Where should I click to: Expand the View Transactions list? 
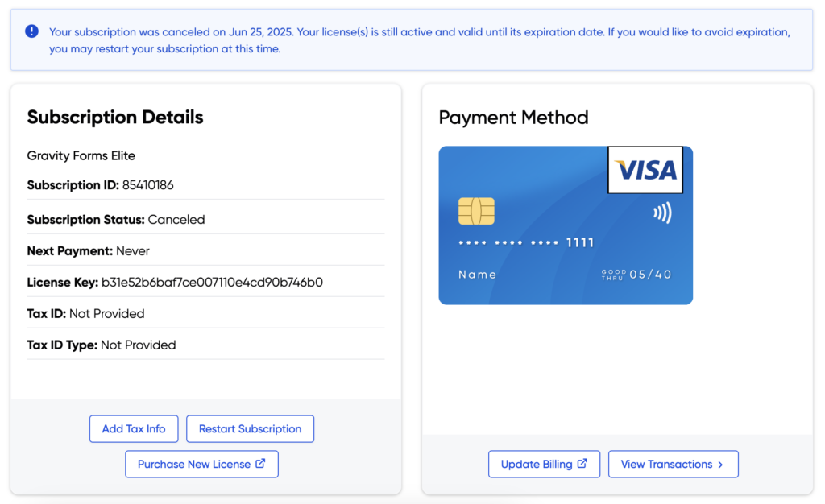[x=674, y=464]
